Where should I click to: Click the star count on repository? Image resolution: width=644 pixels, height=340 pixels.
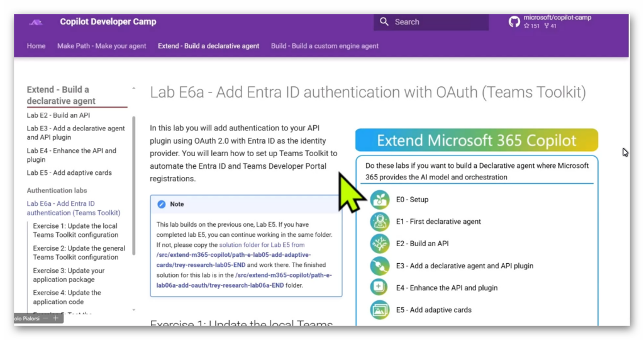pos(531,26)
